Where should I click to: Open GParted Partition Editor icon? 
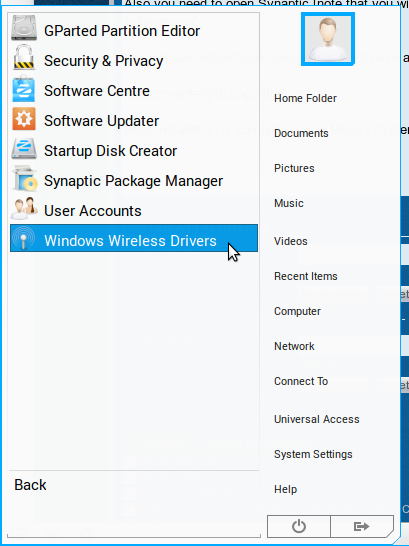(x=24, y=28)
